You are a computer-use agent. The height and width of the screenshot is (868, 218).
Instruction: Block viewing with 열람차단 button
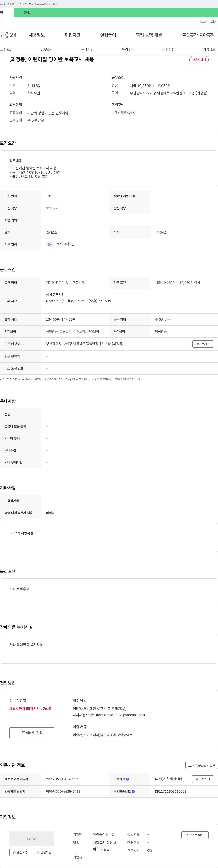[44, 852]
